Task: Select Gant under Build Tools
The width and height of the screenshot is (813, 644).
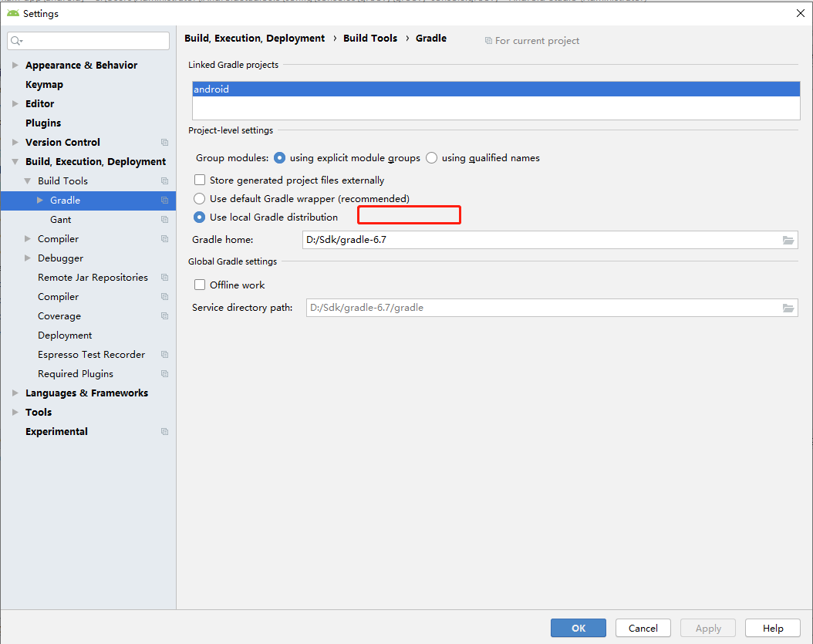Action: 61,219
